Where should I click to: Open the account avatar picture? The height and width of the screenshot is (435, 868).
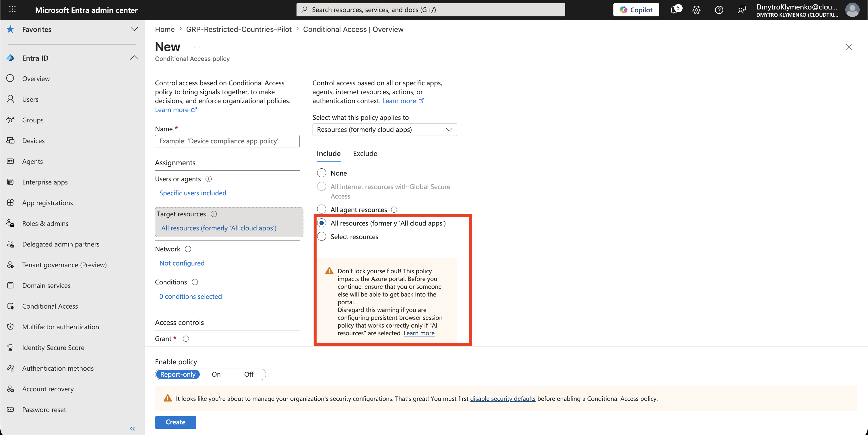click(852, 10)
